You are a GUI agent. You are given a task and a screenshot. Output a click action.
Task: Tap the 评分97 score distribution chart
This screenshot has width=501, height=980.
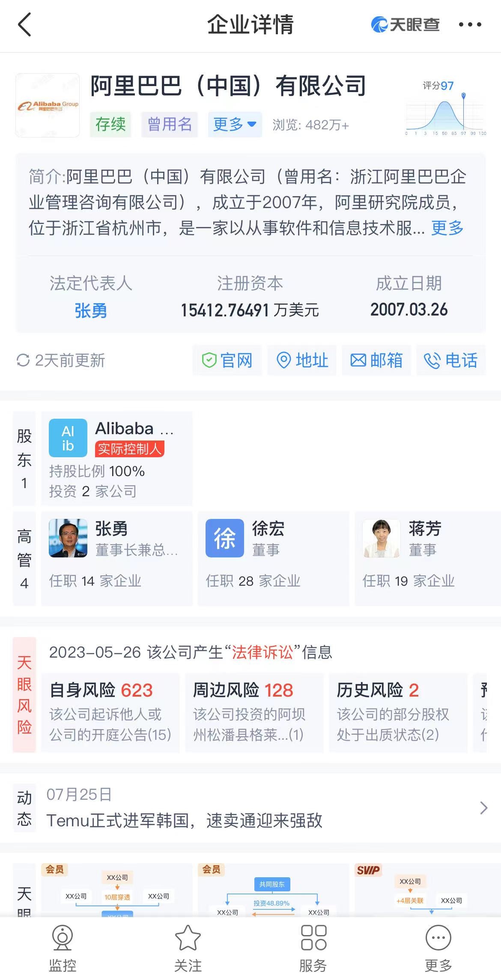point(446,108)
